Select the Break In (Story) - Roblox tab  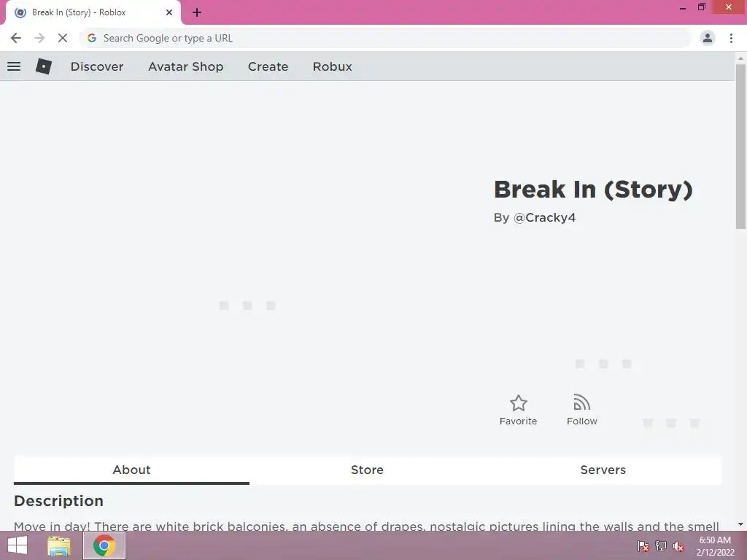(x=93, y=13)
